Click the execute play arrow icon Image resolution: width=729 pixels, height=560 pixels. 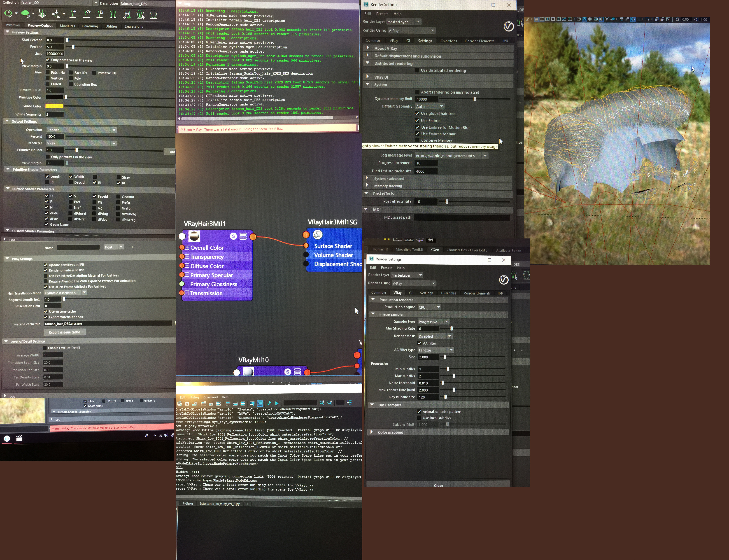pos(277,403)
